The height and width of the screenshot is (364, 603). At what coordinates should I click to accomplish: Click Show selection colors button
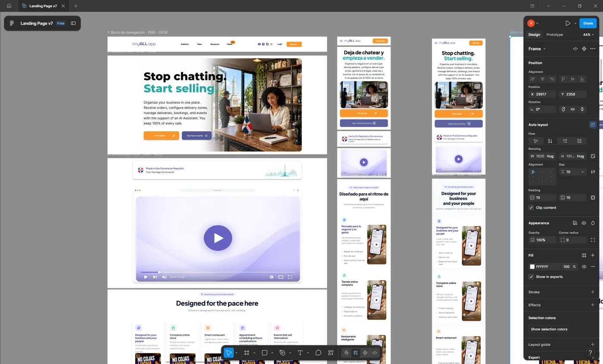(x=549, y=329)
